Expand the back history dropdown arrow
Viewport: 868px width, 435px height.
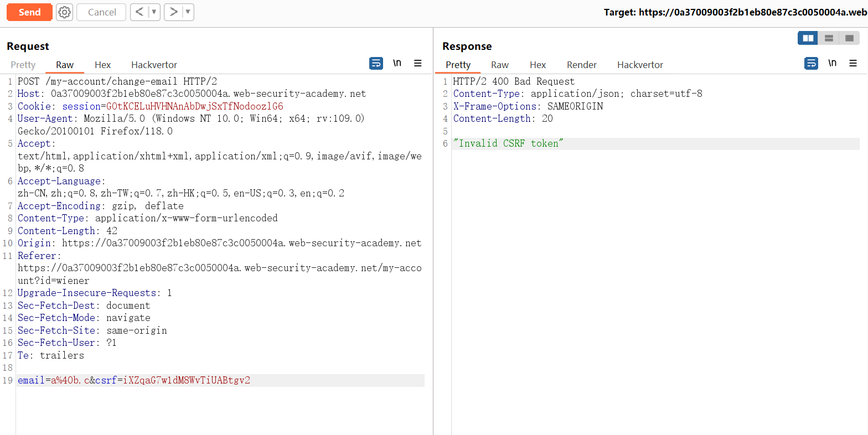tap(154, 12)
